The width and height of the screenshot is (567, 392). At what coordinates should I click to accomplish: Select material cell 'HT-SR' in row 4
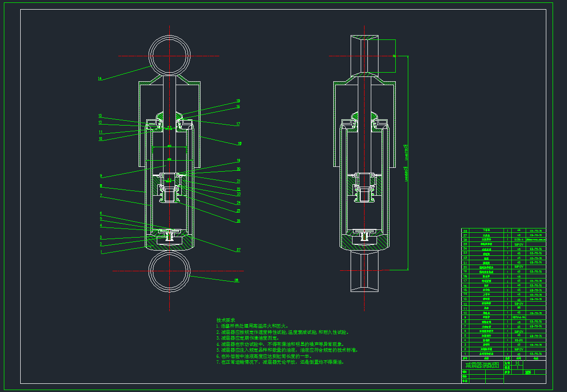[518, 340]
